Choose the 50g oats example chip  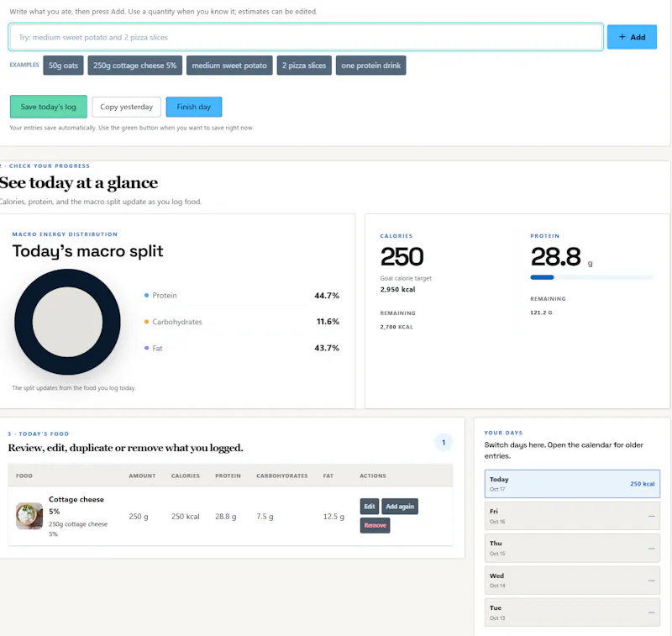[63, 66]
